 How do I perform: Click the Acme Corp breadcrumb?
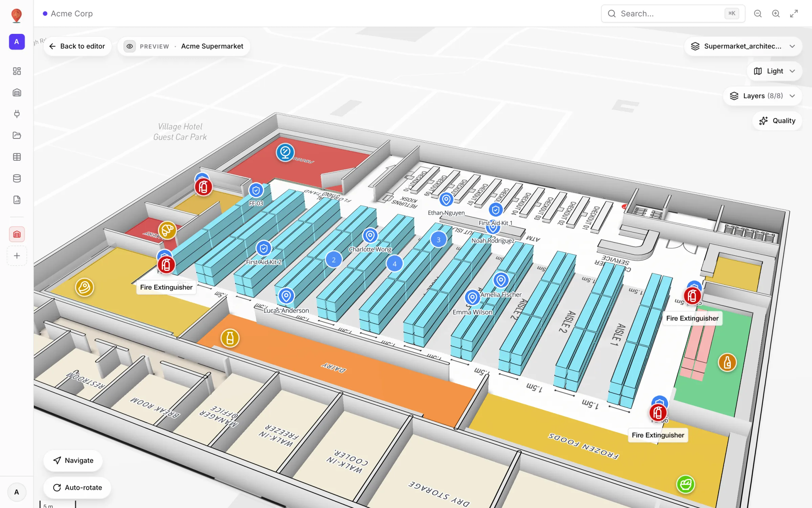(x=72, y=14)
